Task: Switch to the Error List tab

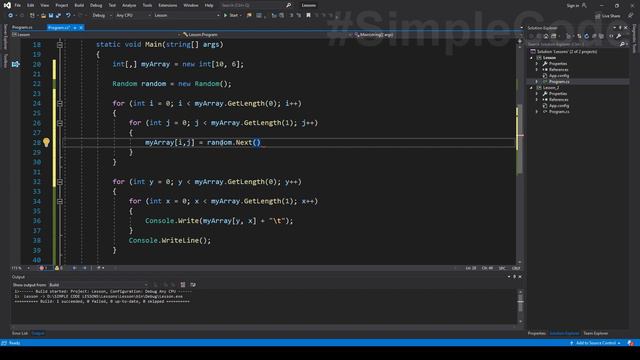Action: [x=20, y=333]
